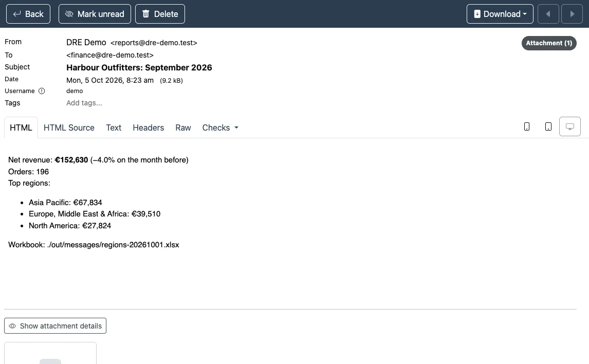Click net revenue value €152,630
The height and width of the screenshot is (364, 589).
[71, 160]
